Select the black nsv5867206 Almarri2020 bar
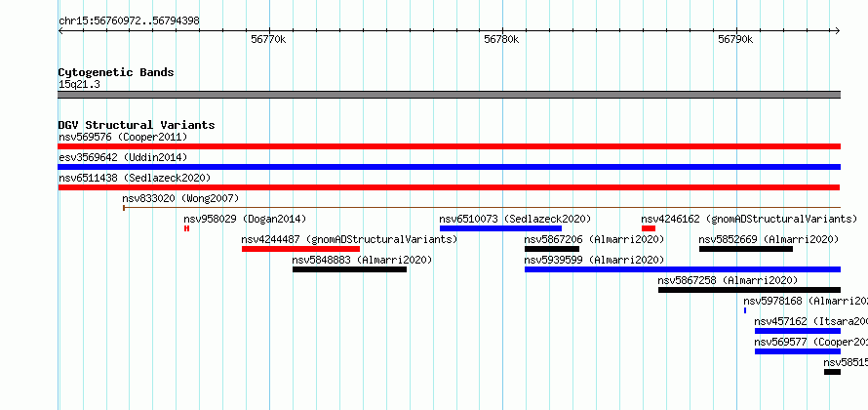 pos(552,249)
